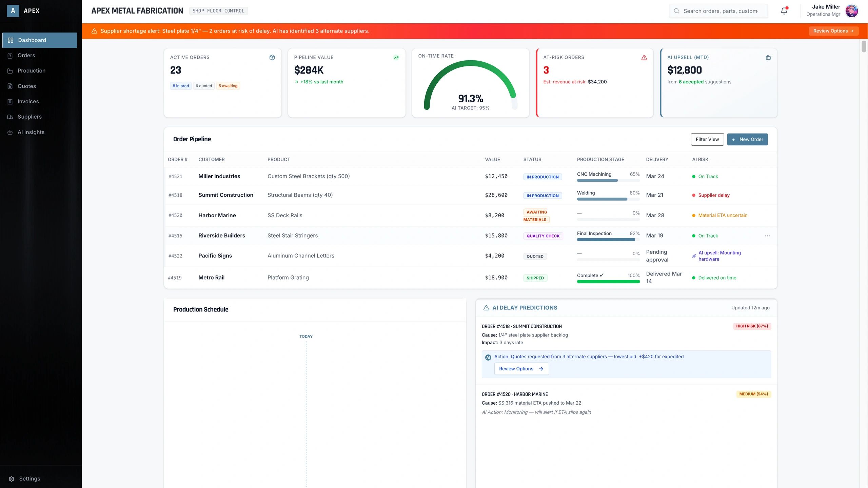Select Production from the sidebar
868x488 pixels.
tap(32, 70)
